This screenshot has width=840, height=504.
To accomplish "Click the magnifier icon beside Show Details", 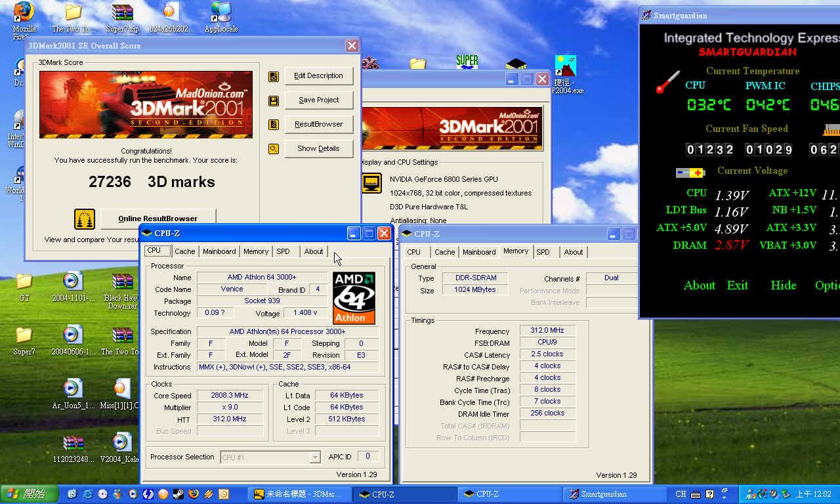I will (274, 149).
